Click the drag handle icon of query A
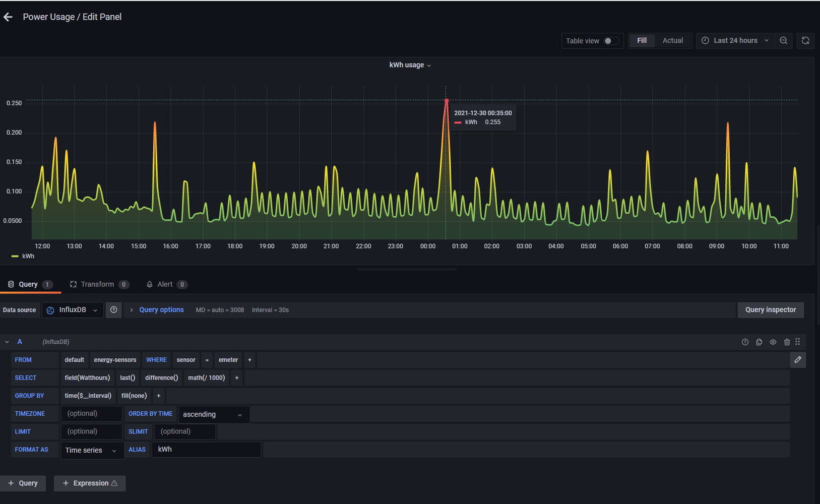This screenshot has height=504, width=820. coord(798,342)
